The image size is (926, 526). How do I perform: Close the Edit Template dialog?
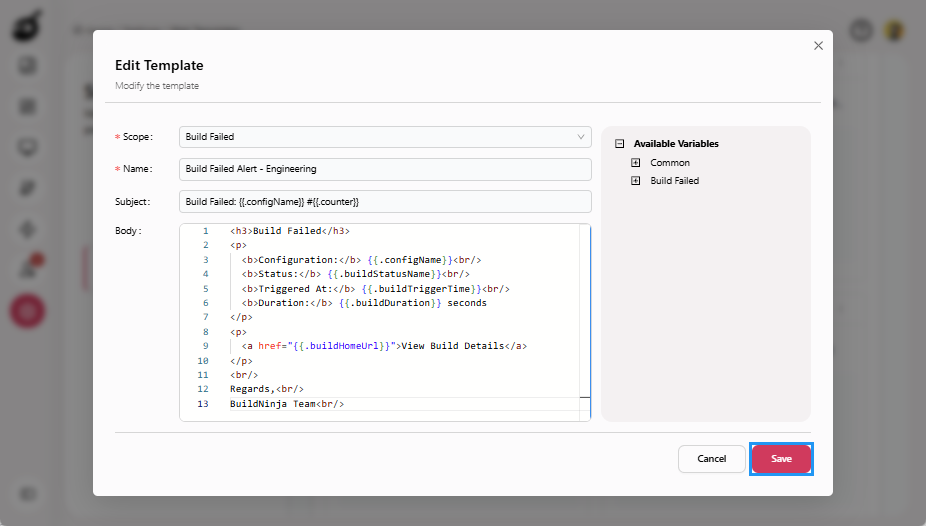click(x=818, y=46)
